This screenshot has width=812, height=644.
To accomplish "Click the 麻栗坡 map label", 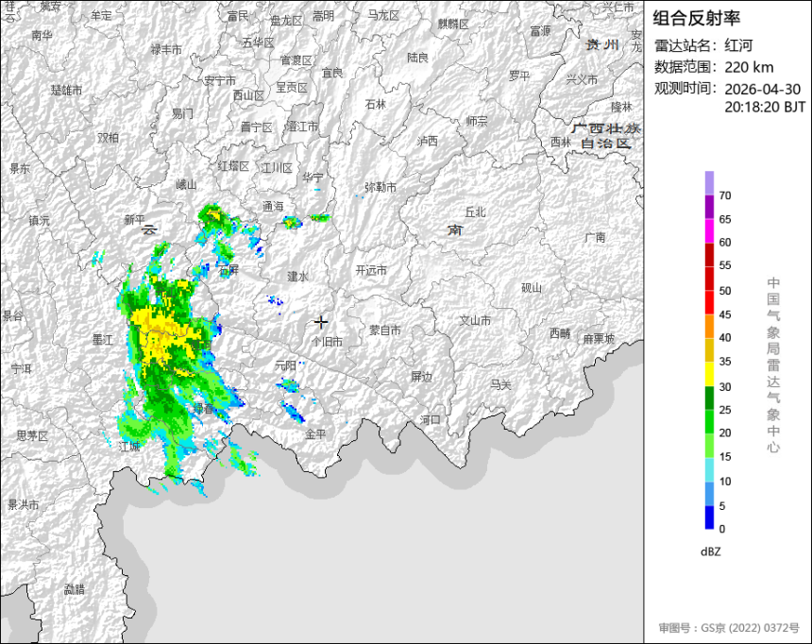I will point(599,339).
